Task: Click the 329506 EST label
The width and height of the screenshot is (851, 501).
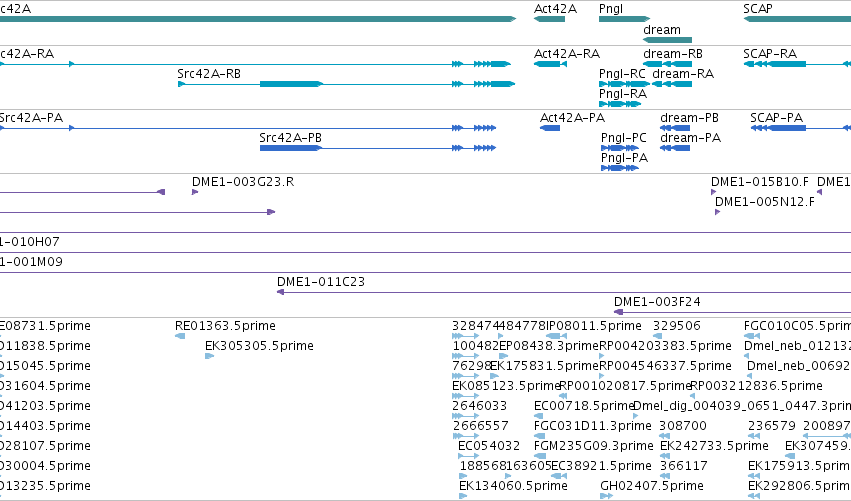Action: point(677,326)
